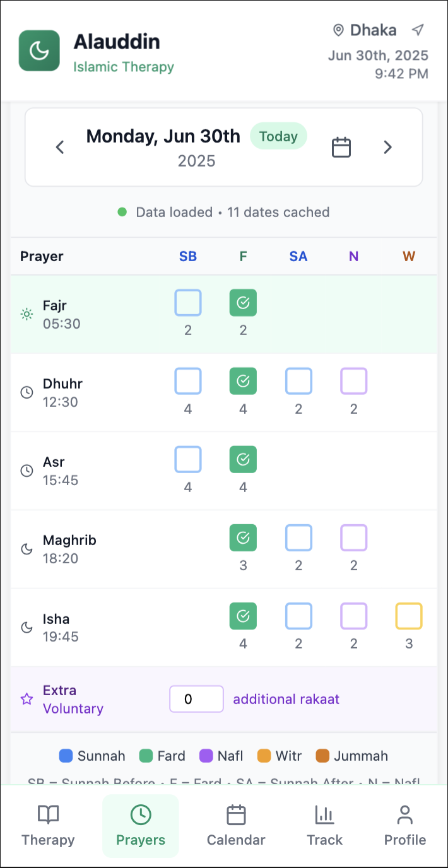448x868 pixels.
Task: Check Fajr Sunnah Before checkbox
Action: pyautogui.click(x=188, y=303)
